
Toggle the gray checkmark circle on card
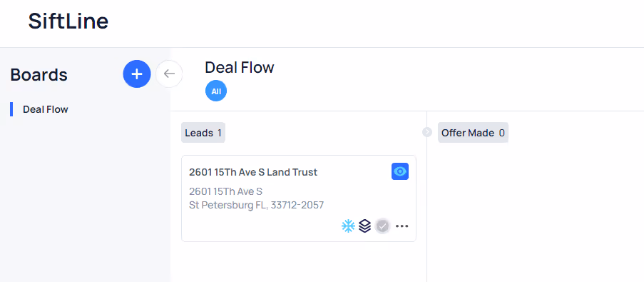point(382,226)
